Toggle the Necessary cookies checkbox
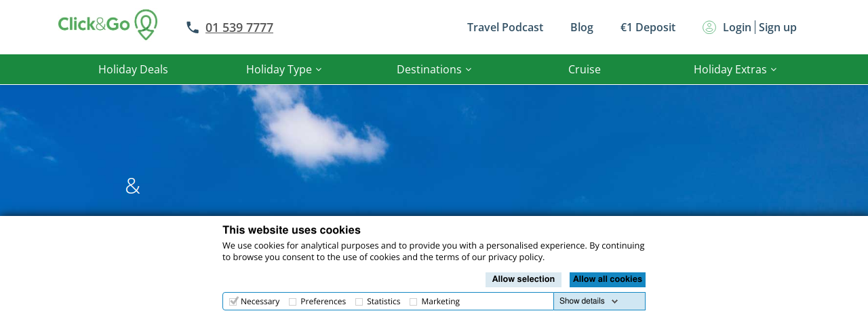Image resolution: width=868 pixels, height=326 pixels. tap(233, 302)
